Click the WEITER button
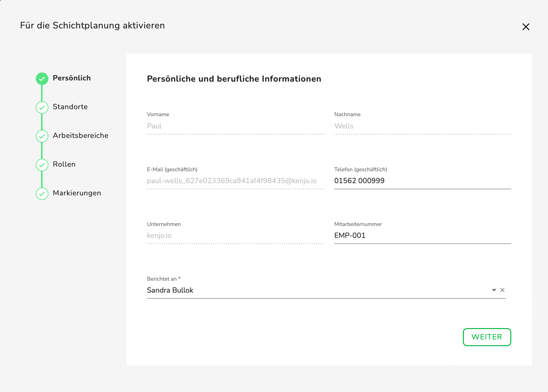Screen dimensions: 548x392 pyautogui.click(x=487, y=337)
